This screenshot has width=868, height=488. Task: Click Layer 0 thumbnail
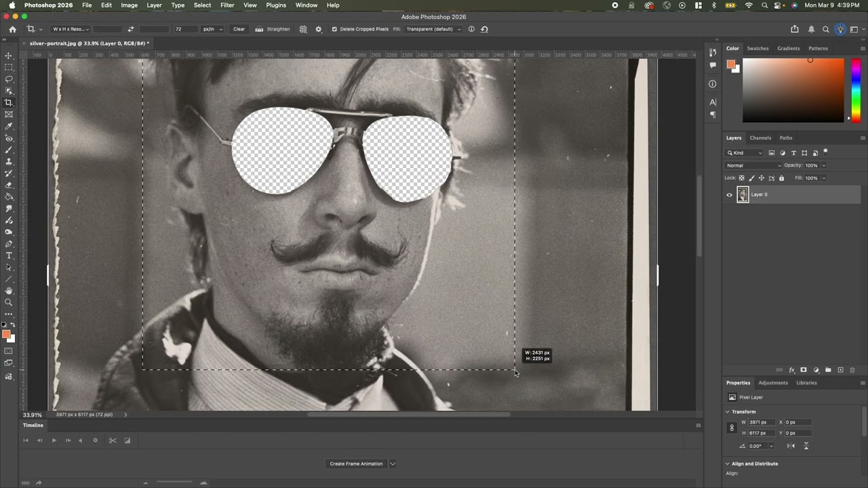743,195
